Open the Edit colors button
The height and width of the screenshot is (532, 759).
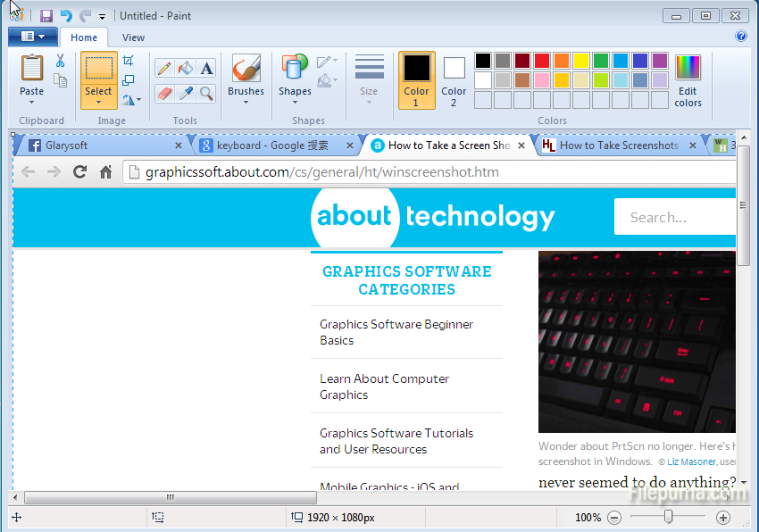point(688,79)
